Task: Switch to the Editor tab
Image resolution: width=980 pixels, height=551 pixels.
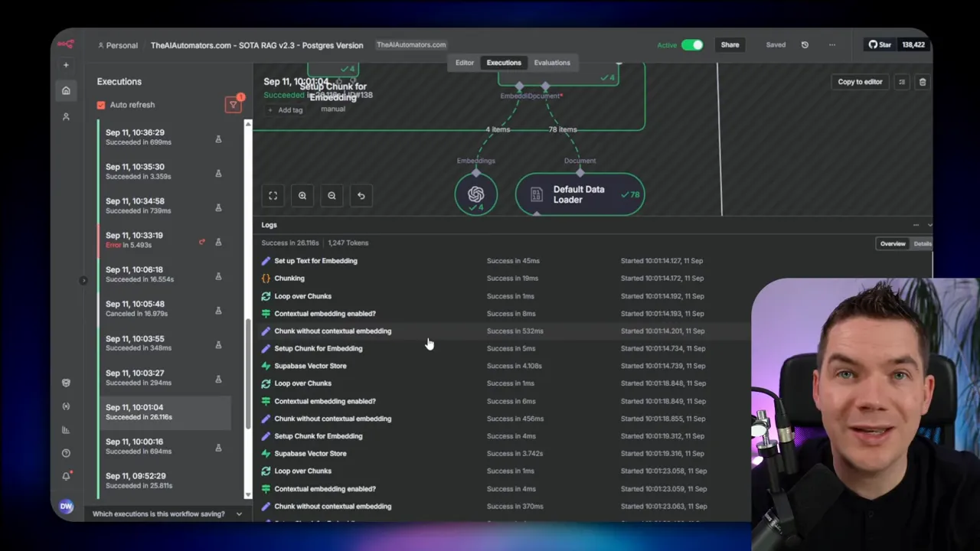Action: click(465, 63)
